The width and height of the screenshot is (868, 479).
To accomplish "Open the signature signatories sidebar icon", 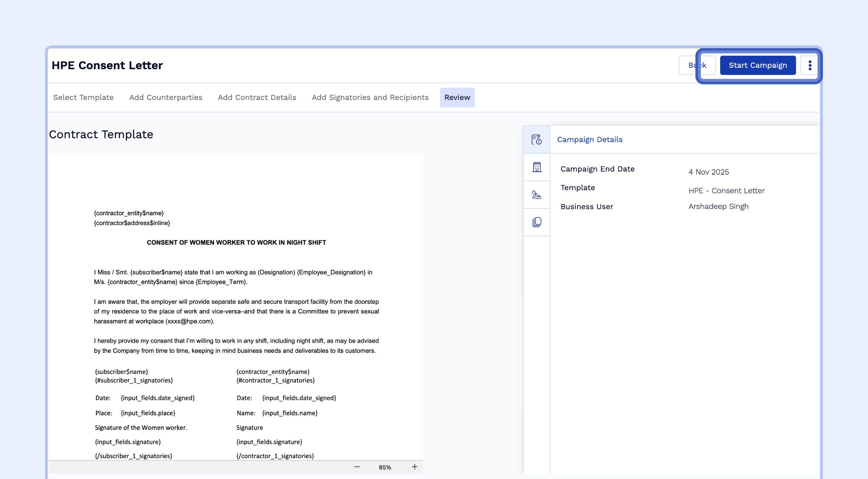I will point(536,195).
